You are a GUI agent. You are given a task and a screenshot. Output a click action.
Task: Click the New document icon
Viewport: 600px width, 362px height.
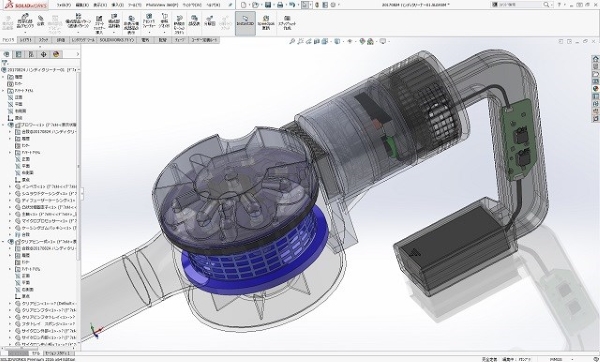(x=243, y=5)
